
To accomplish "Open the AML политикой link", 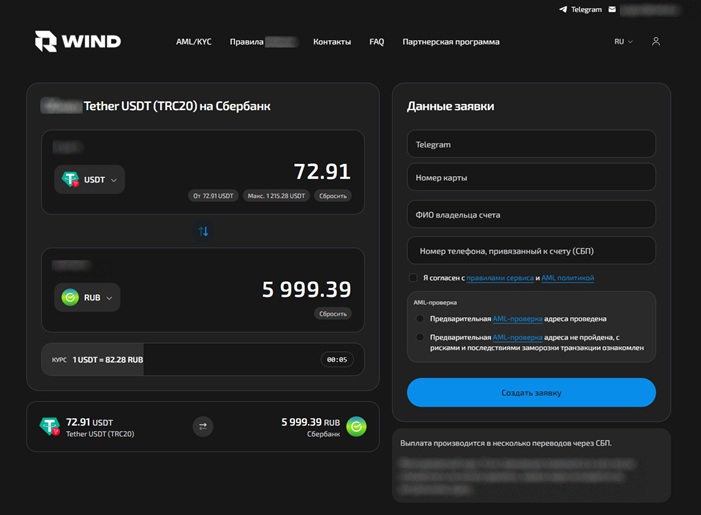I will coord(568,278).
